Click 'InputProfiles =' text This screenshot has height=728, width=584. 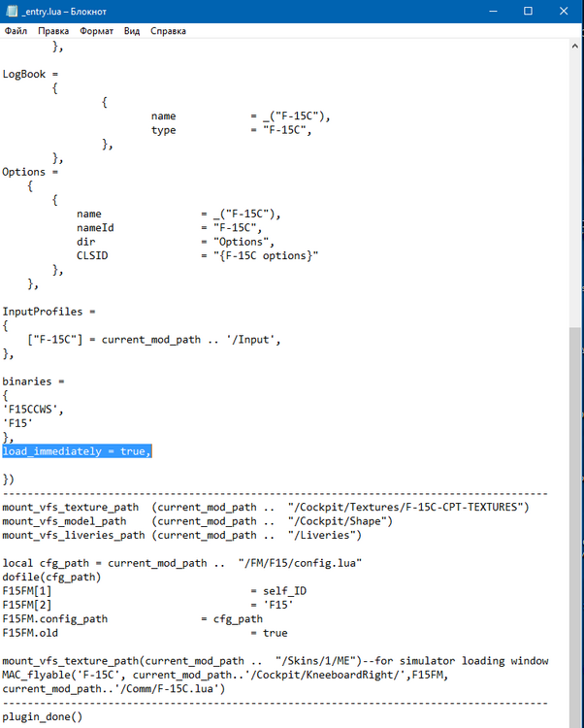pyautogui.click(x=49, y=312)
